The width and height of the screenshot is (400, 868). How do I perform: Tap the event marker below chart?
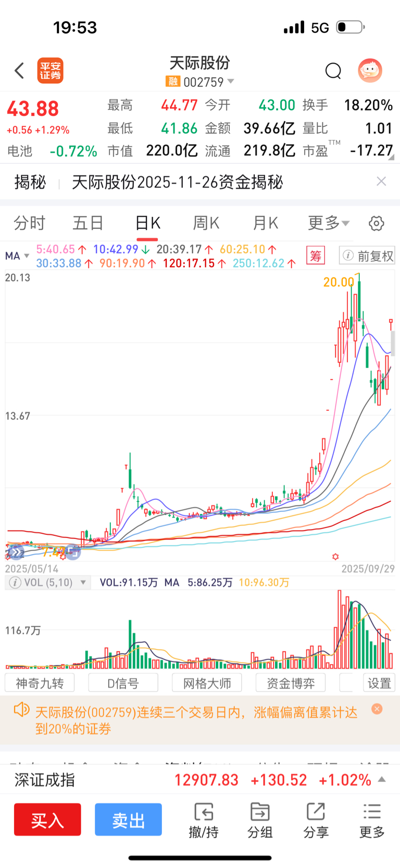[x=335, y=557]
